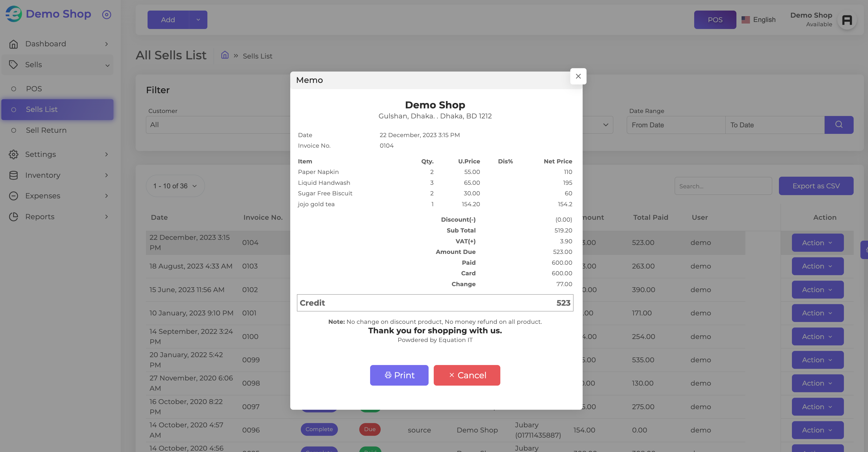
Task: Cancel the Memo dialog
Action: [x=467, y=375]
